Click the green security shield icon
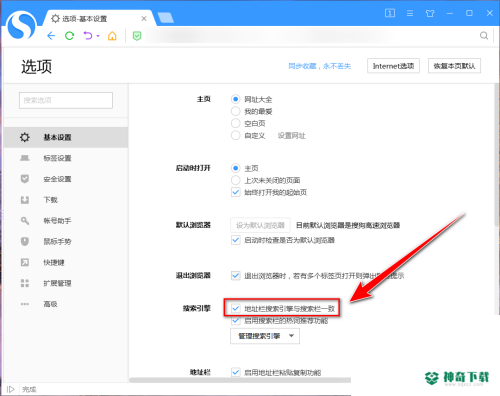 [x=137, y=36]
